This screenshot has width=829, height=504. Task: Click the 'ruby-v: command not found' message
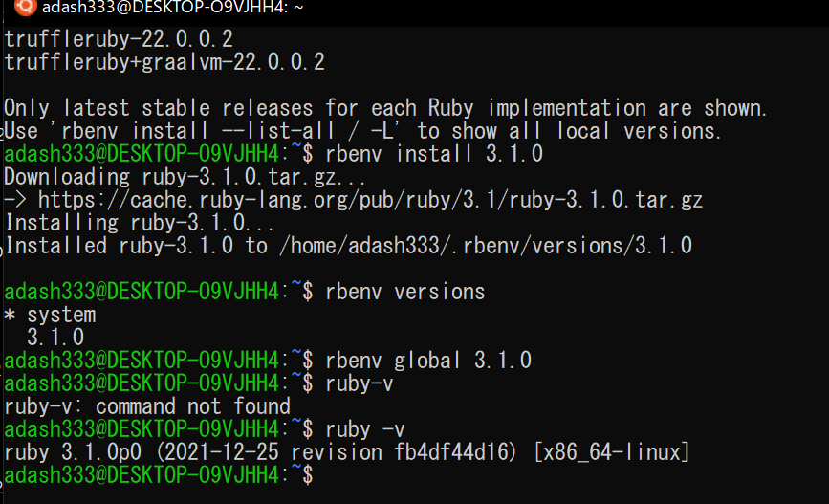coord(147,406)
